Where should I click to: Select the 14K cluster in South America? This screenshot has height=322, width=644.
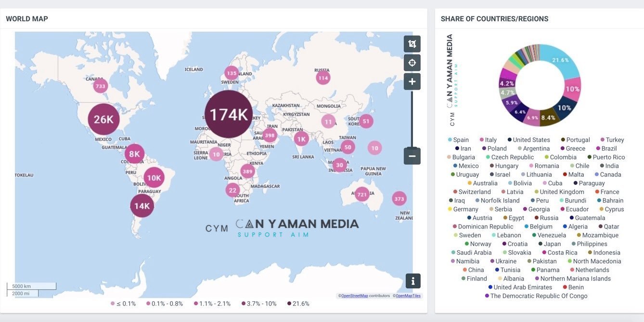[142, 206]
